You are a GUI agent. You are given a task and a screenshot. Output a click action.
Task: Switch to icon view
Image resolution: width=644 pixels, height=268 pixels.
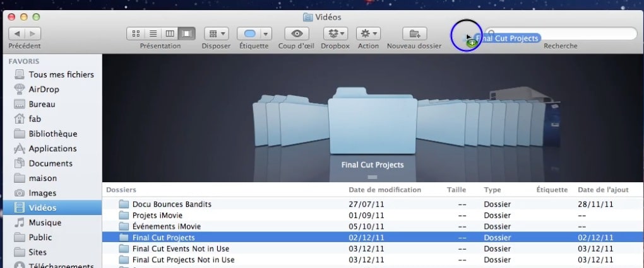136,33
